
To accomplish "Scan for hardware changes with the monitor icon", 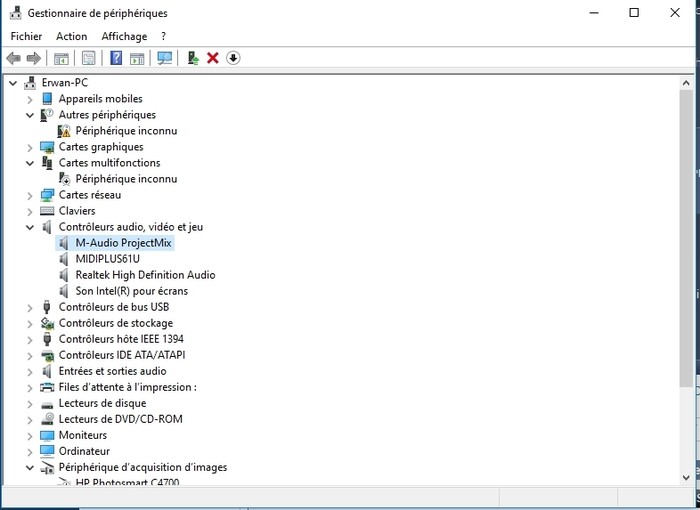I will 165,58.
